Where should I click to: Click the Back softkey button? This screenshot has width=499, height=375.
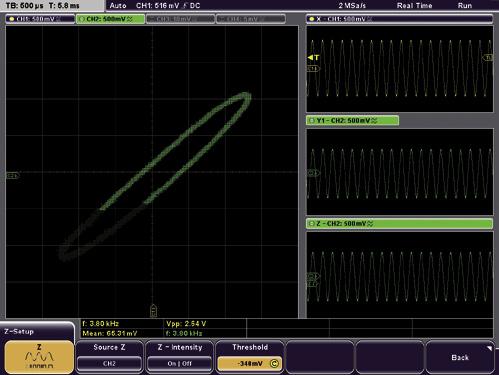pyautogui.click(x=460, y=357)
